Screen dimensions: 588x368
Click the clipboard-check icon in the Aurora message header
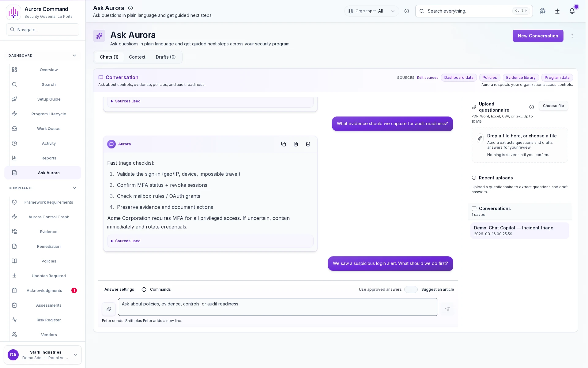point(308,144)
